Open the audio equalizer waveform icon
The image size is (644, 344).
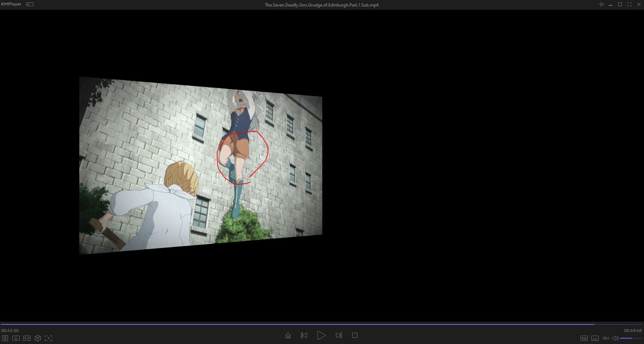[x=606, y=338]
